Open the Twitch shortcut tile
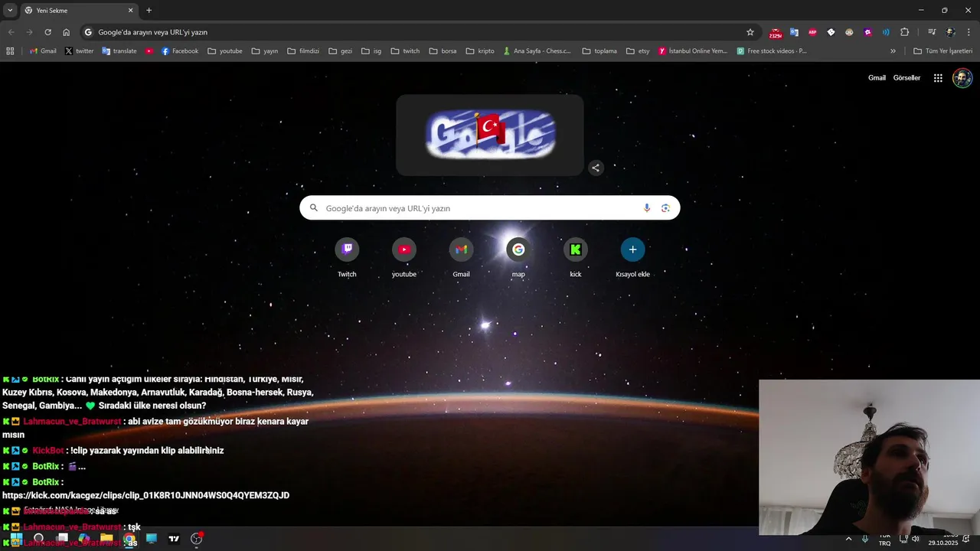Viewport: 980px width, 551px height. coord(347,258)
